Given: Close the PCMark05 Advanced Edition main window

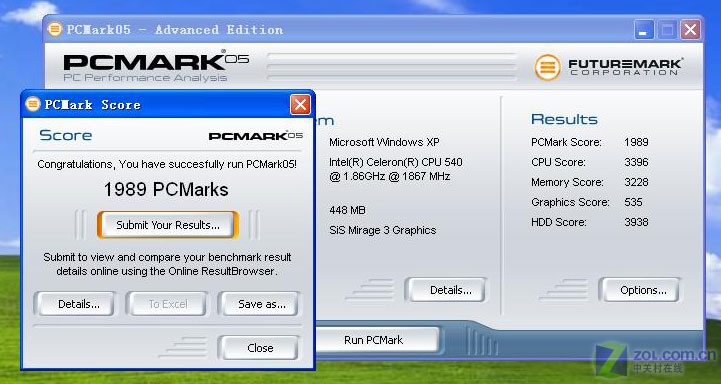Looking at the screenshot, I should [x=690, y=30].
